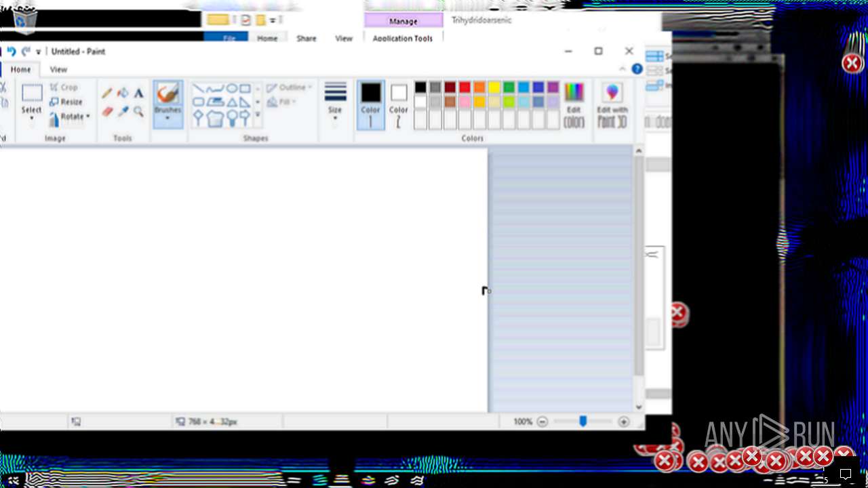Viewport: 868px width, 488px height.
Task: Set Color 2 as active color
Action: click(x=399, y=105)
